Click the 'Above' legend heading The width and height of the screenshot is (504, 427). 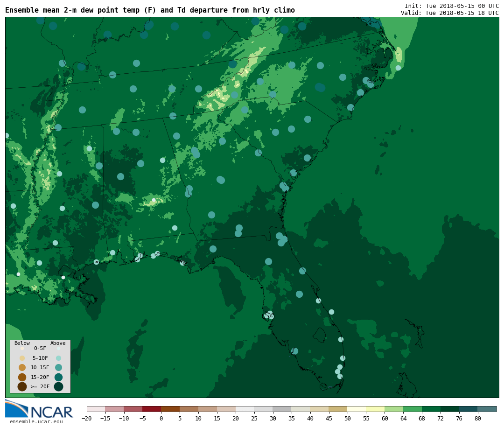click(x=58, y=343)
